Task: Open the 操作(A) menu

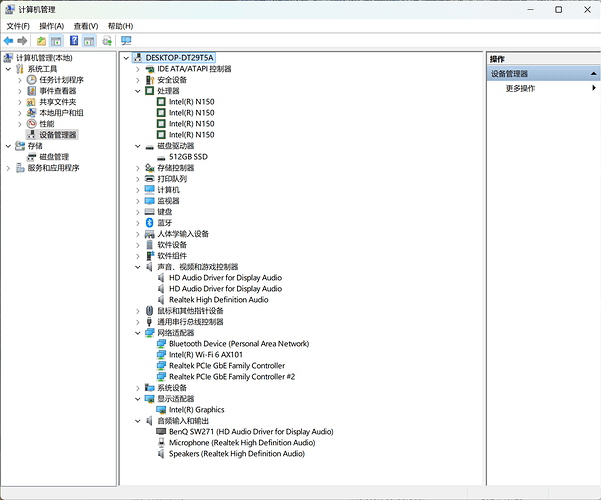Action: (51, 26)
